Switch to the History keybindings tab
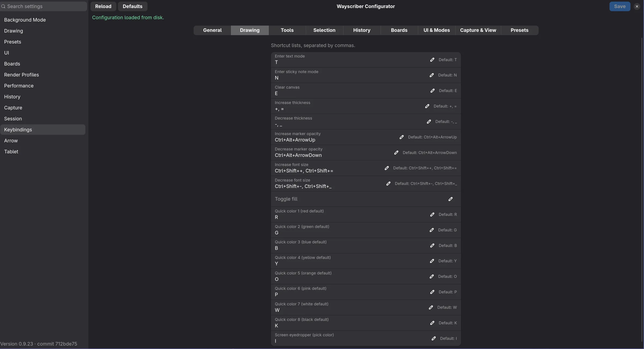Screen dimensions: 644x349 361,30
